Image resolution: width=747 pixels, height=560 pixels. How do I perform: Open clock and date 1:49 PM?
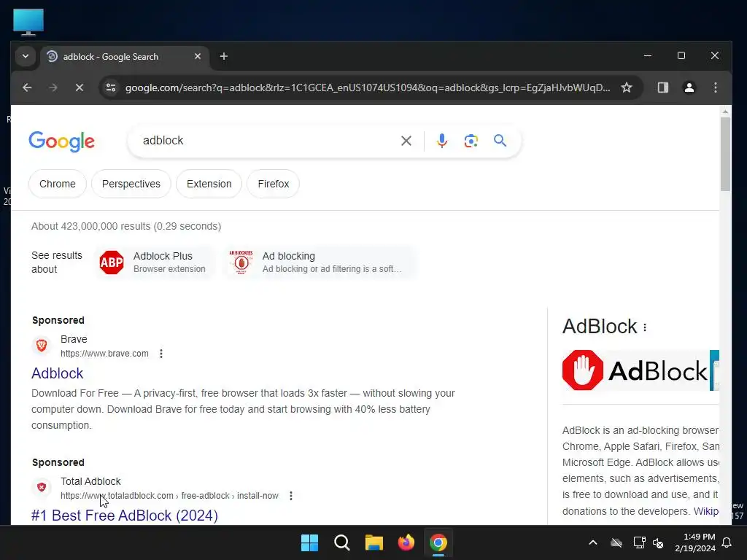click(695, 542)
